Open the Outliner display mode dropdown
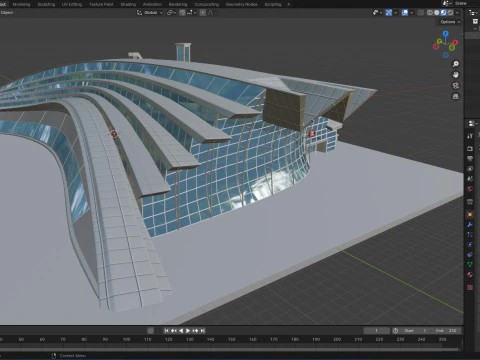 473,13
